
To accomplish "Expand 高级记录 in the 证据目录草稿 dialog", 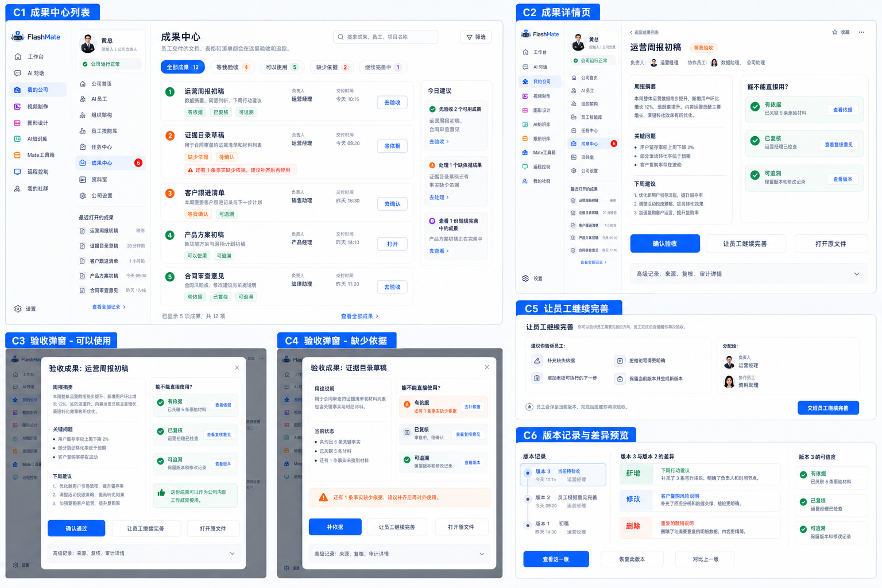I will pos(399,554).
